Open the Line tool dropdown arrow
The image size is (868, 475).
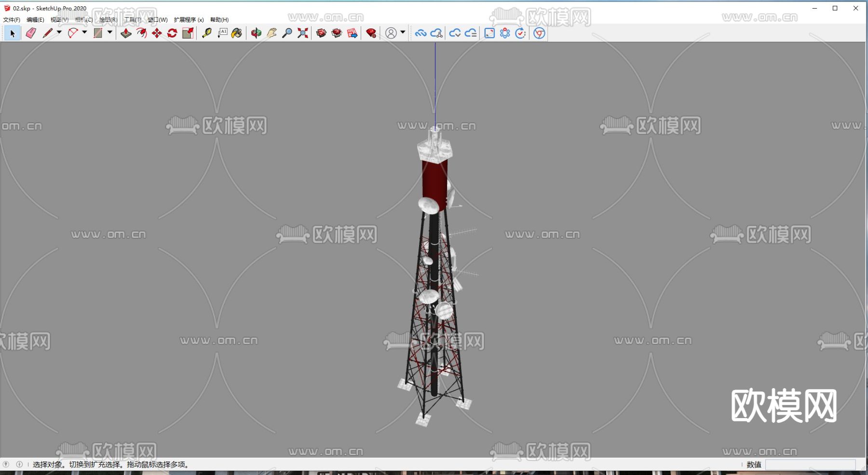(x=59, y=33)
